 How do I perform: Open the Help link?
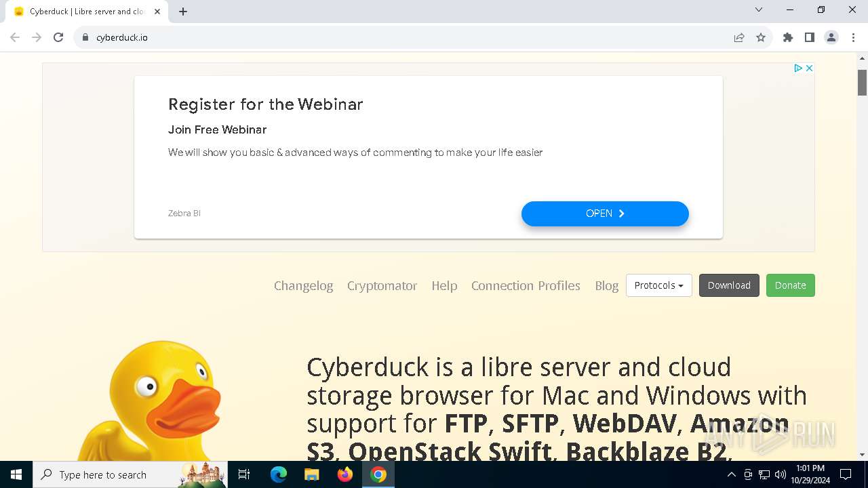[x=444, y=285]
